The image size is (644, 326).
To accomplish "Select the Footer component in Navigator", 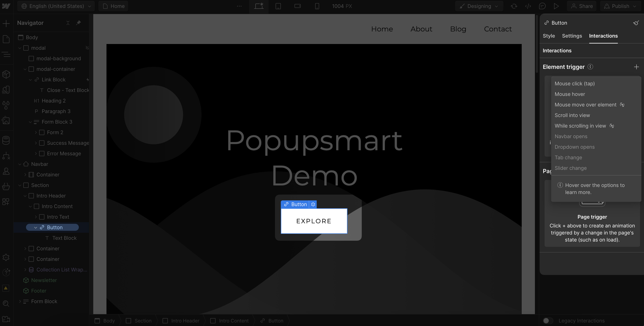I will tap(39, 291).
